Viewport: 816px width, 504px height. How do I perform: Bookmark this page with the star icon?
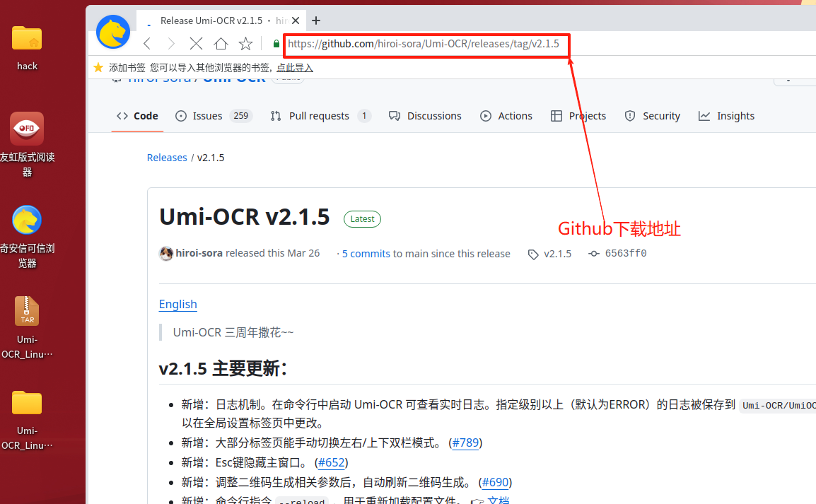[245, 44]
